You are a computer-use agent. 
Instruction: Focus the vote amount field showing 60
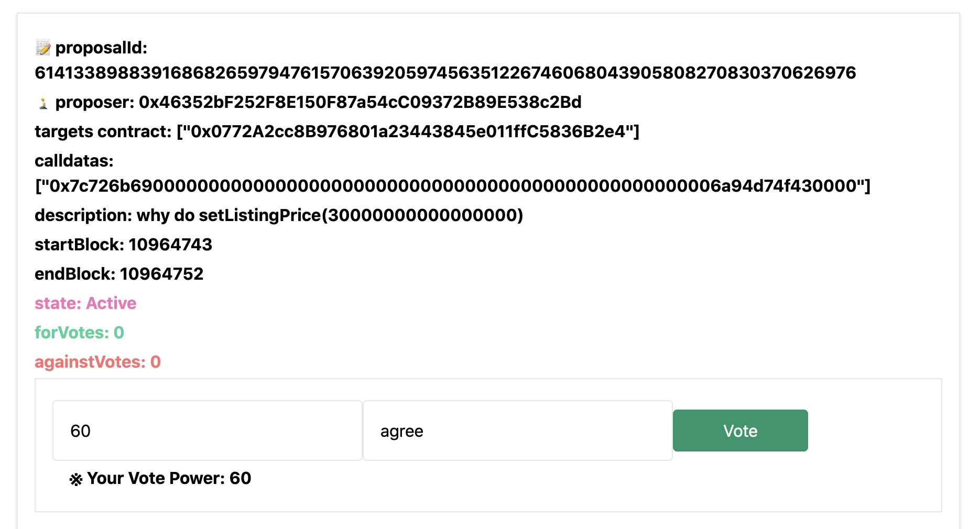point(208,431)
